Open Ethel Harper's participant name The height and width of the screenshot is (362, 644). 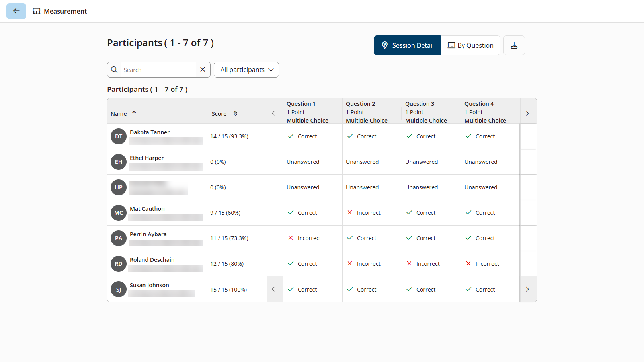click(146, 158)
